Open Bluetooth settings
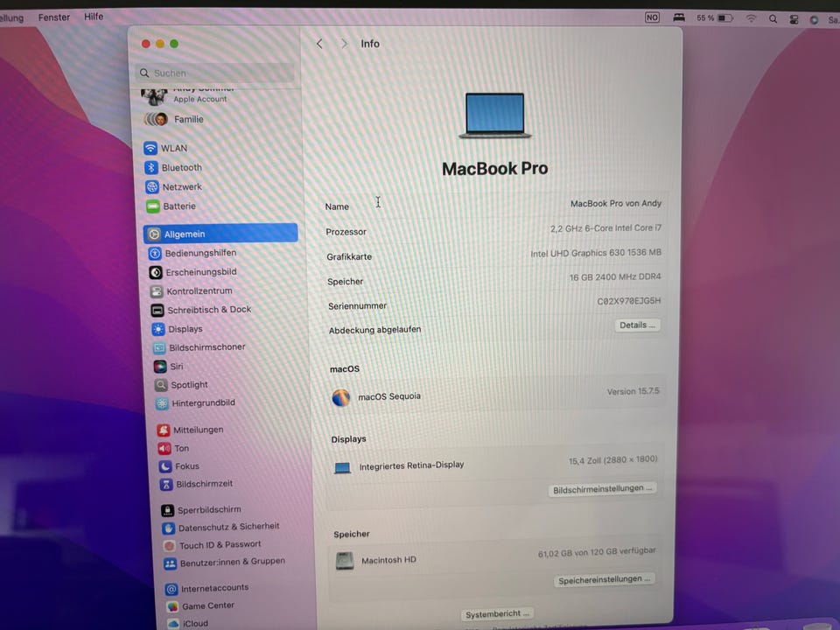Image resolution: width=840 pixels, height=630 pixels. 172,168
